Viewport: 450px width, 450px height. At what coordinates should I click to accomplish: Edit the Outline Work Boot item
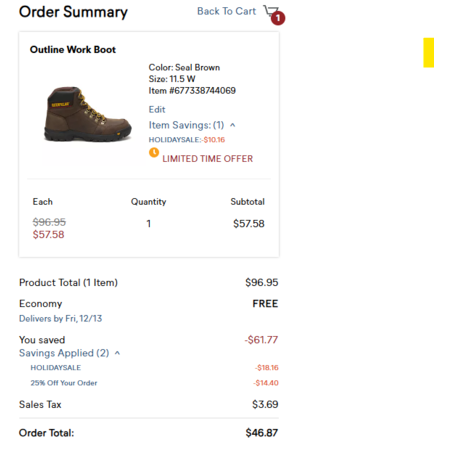point(157,109)
